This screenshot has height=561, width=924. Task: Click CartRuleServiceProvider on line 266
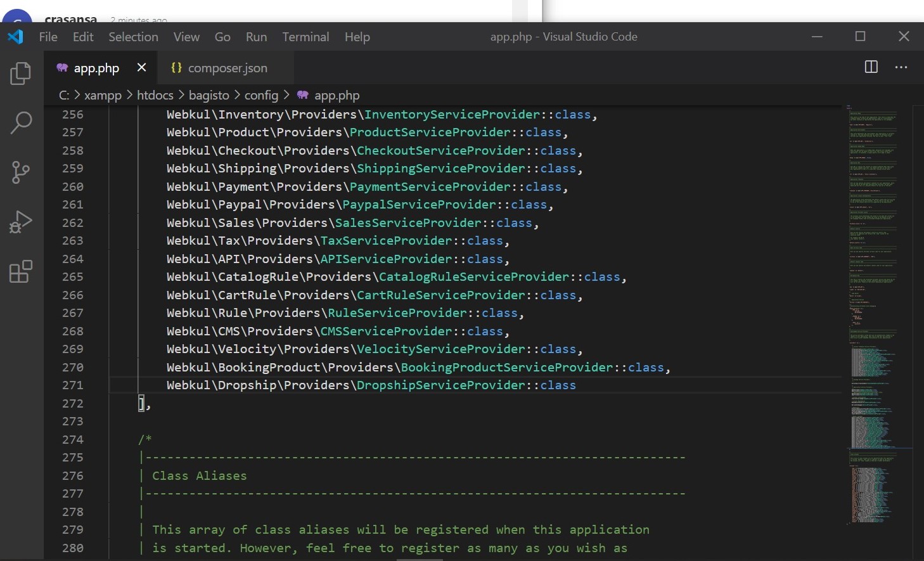441,295
